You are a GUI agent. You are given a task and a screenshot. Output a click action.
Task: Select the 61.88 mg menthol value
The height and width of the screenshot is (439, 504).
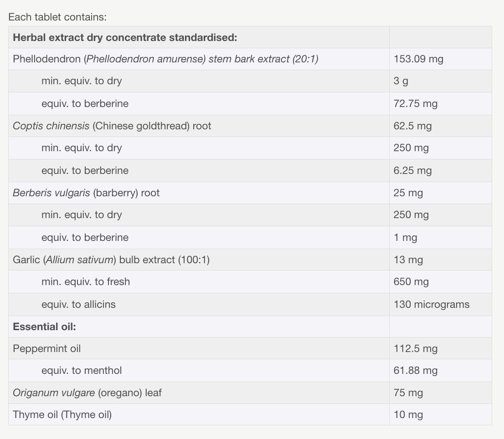click(416, 371)
